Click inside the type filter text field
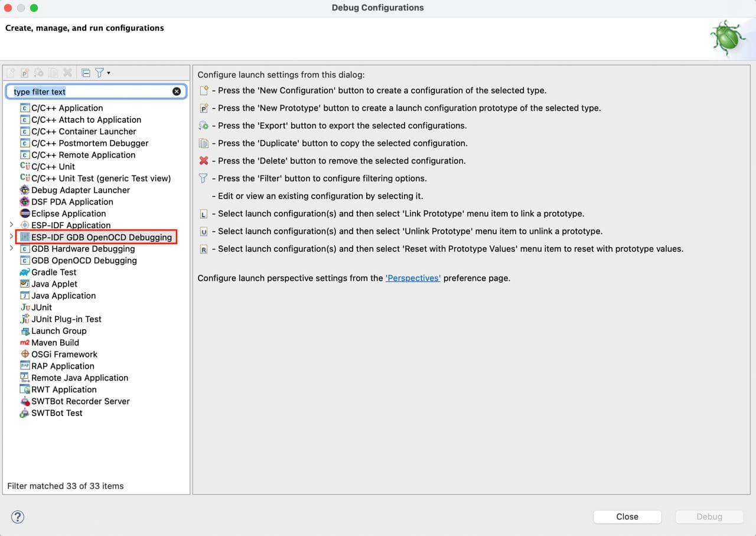Viewport: 756px width, 536px height. point(89,92)
